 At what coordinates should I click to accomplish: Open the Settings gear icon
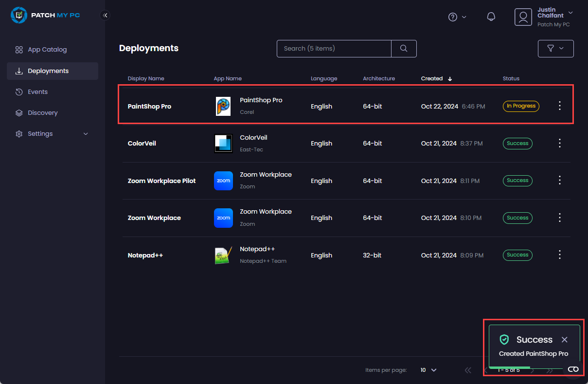coord(18,133)
